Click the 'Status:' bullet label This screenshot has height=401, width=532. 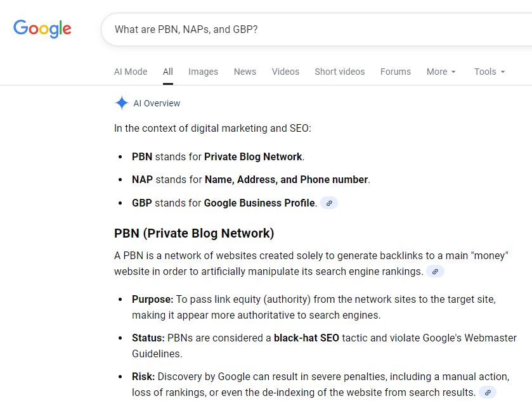tap(148, 338)
